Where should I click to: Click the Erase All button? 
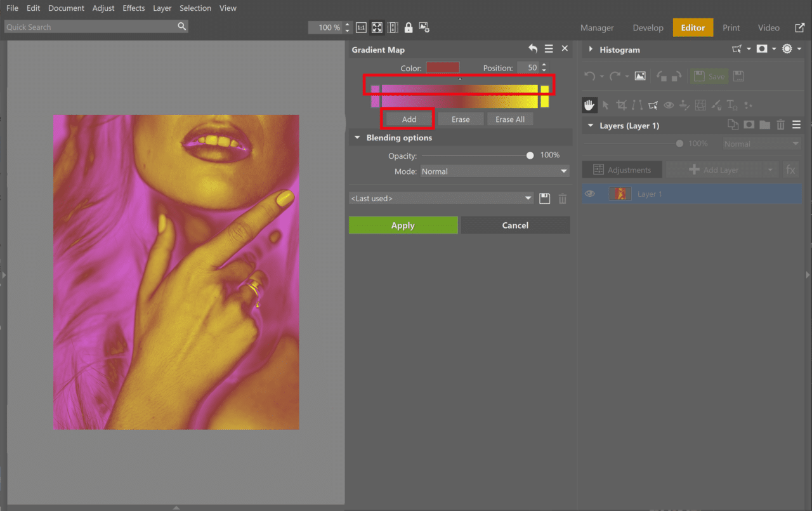click(510, 119)
